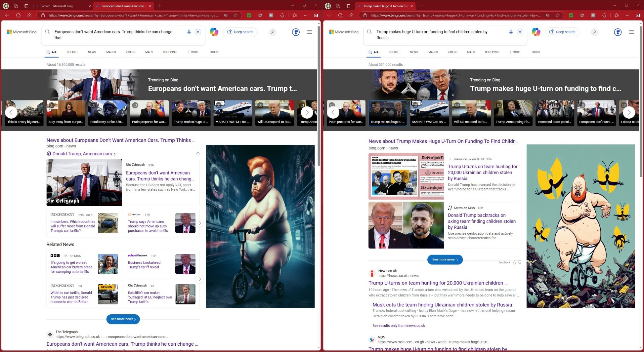Show next trending stories in left carousel
The image size is (644, 352).
pyautogui.click(x=307, y=112)
